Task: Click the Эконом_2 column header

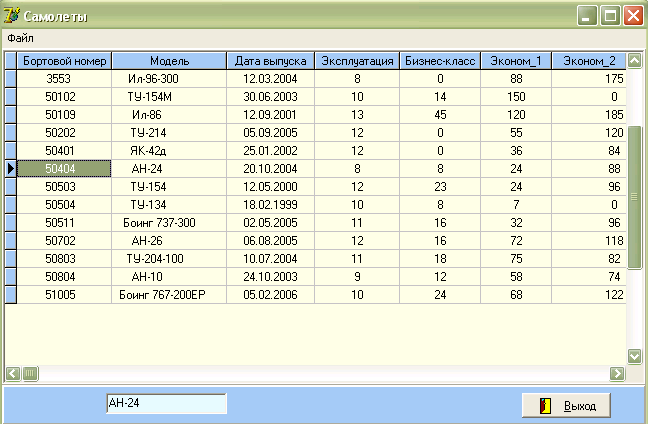Action: 589,61
